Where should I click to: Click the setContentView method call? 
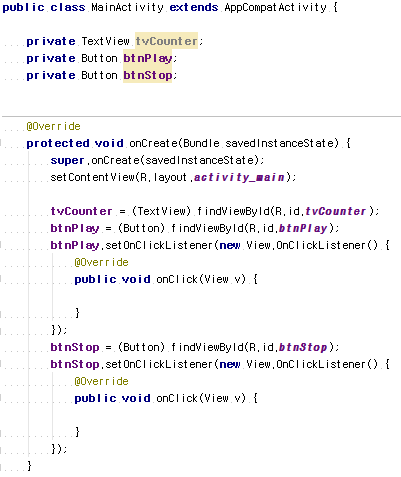click(x=92, y=177)
